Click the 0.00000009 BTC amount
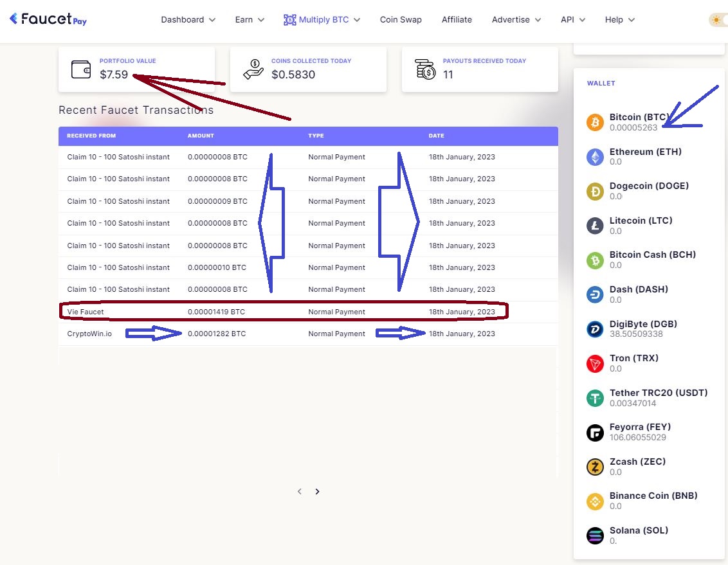The width and height of the screenshot is (728, 565). [217, 201]
